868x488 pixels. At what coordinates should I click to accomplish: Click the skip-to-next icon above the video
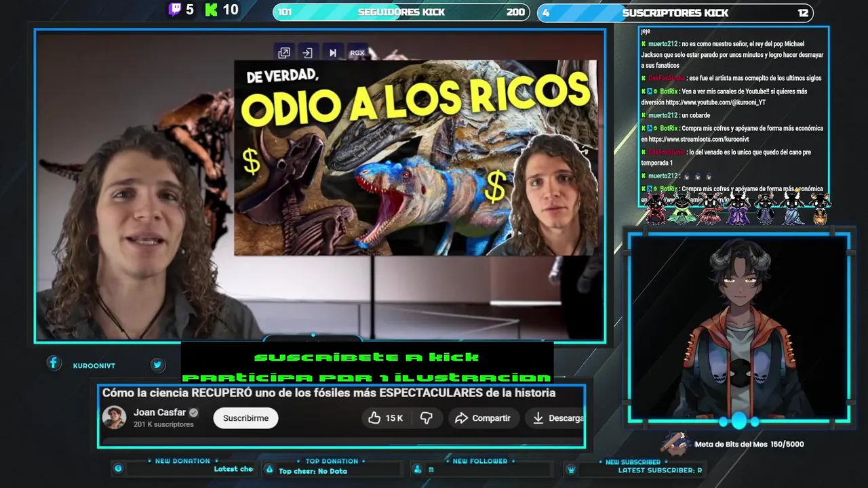click(x=332, y=53)
